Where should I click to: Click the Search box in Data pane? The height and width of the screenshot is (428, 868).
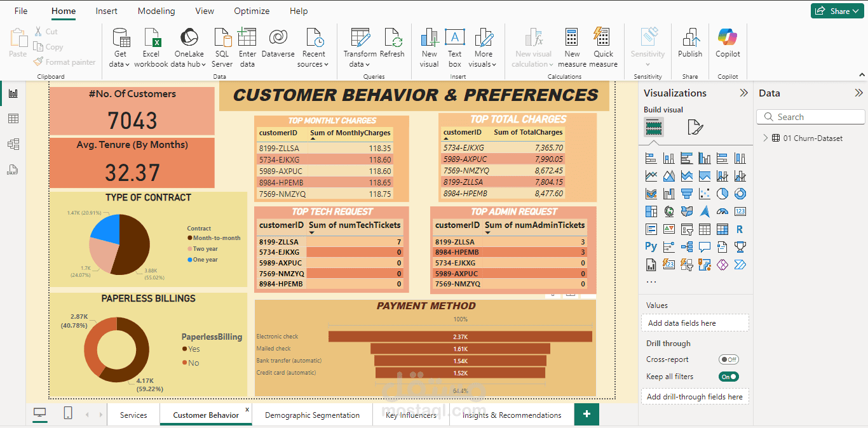811,117
